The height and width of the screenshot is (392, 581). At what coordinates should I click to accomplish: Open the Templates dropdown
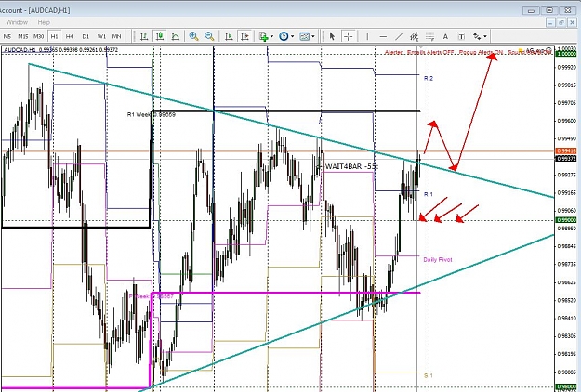(x=307, y=36)
